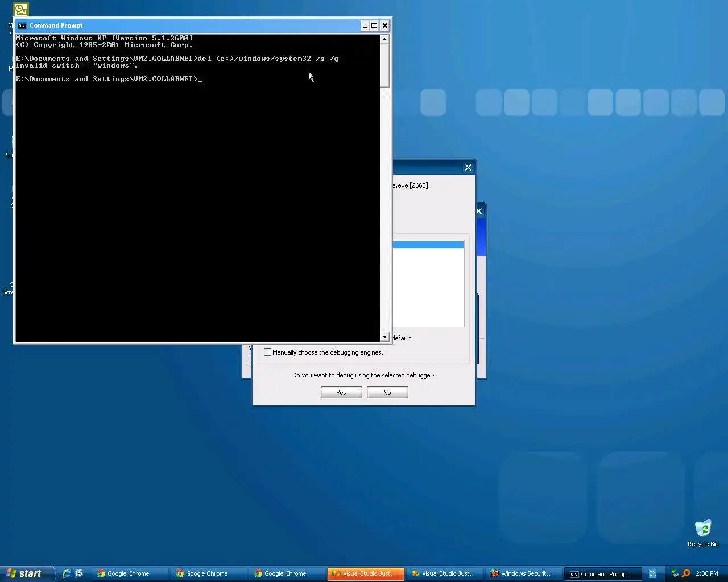Click the Command Prompt taskbar button
Image resolution: width=728 pixels, height=582 pixels.
pyautogui.click(x=602, y=573)
